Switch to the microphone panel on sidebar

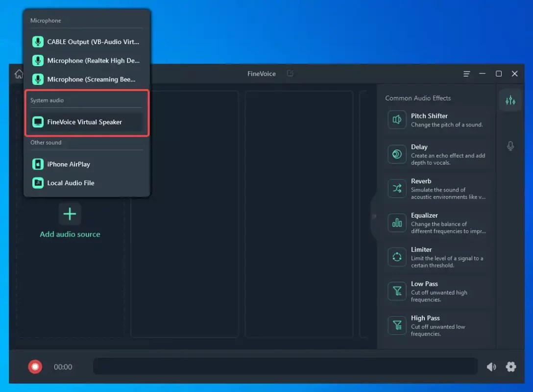tap(510, 146)
